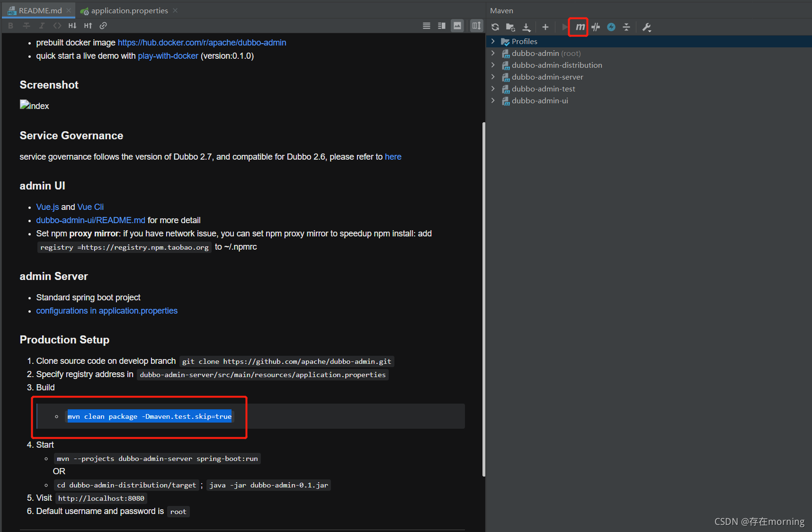Image resolution: width=812 pixels, height=532 pixels.
Task: Select dubbo-admin-ui in Maven tree
Action: pyautogui.click(x=649, y=100)
